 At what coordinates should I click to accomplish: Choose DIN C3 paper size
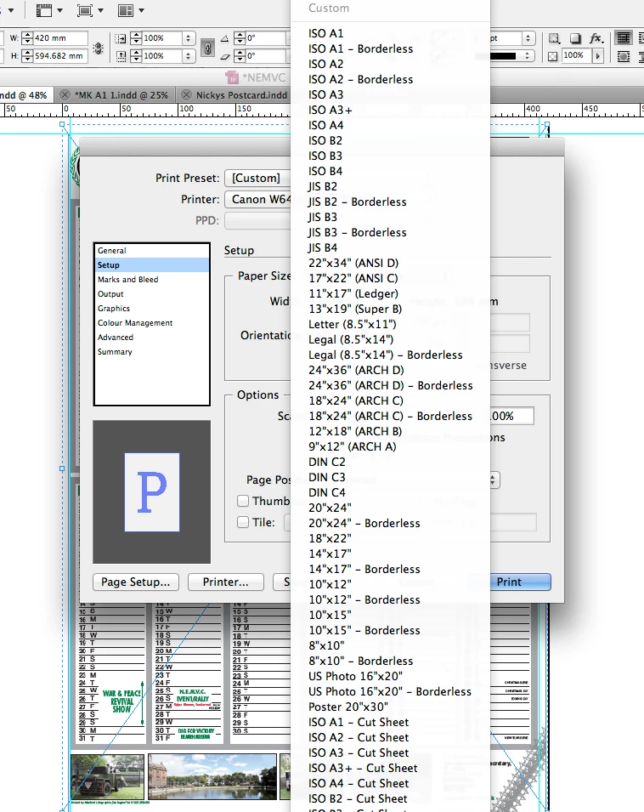click(x=391, y=478)
